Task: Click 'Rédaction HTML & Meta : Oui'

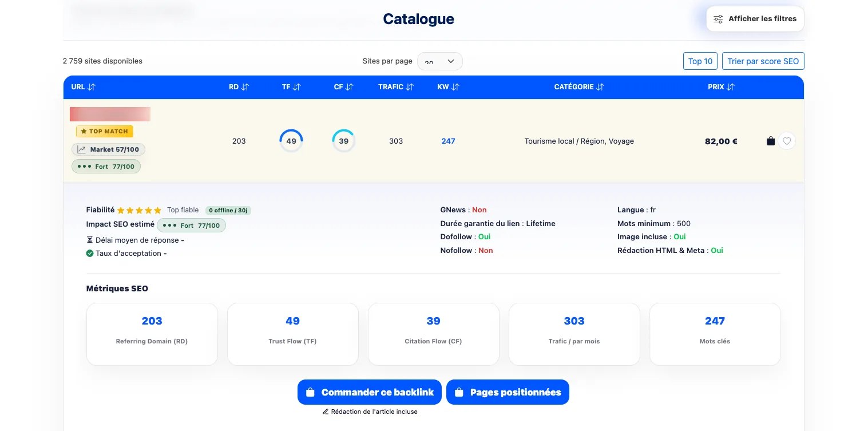Action: click(x=670, y=250)
